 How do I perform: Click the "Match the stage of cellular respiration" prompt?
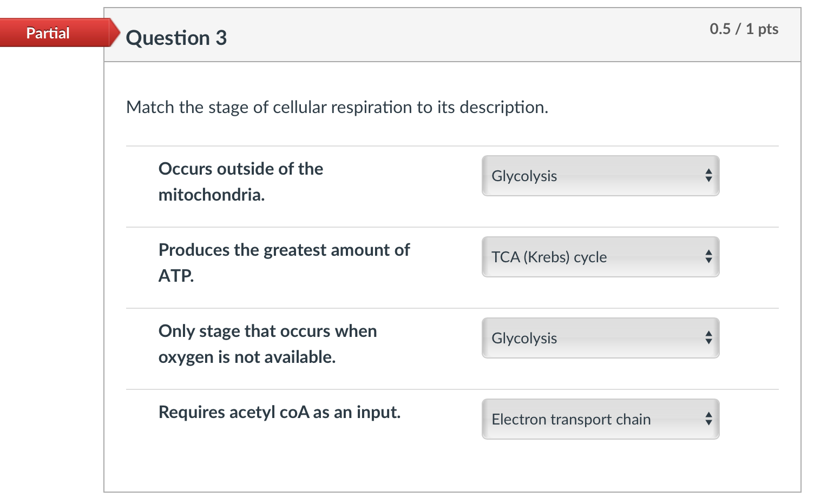coord(337,107)
